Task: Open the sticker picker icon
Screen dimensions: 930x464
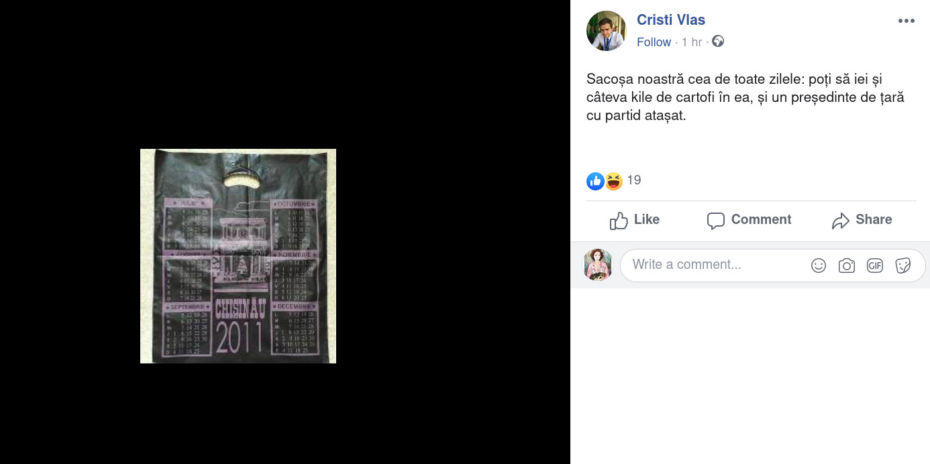Action: click(x=903, y=266)
